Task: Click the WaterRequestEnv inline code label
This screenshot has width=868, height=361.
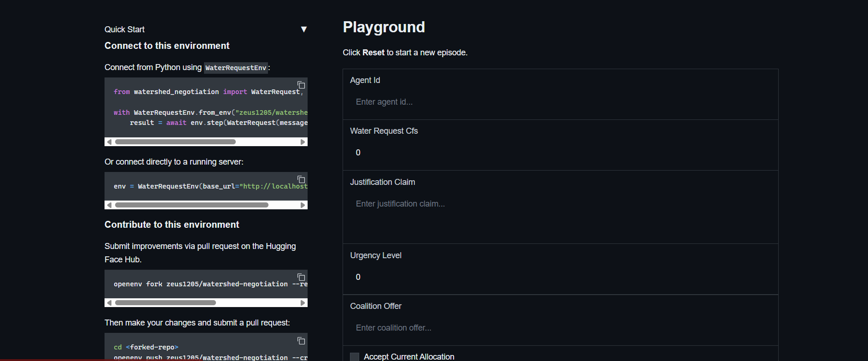Action: [236, 68]
